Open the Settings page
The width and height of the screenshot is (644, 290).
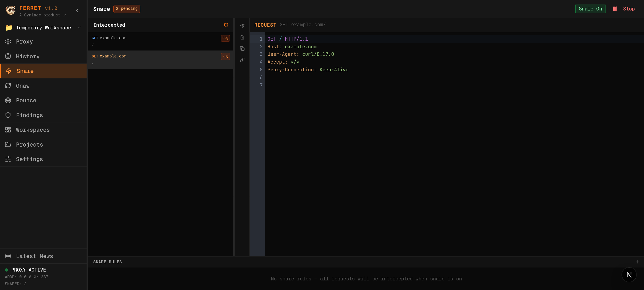tap(43, 159)
